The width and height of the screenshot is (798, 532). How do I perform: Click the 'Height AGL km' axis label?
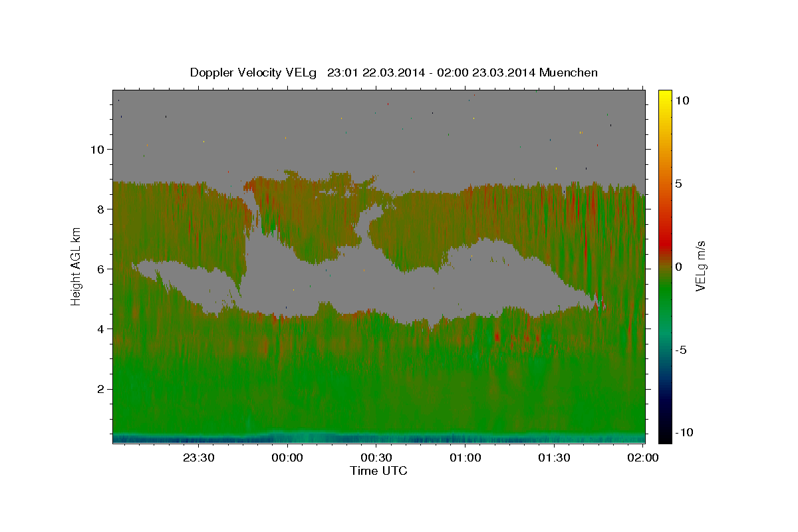pos(76,266)
